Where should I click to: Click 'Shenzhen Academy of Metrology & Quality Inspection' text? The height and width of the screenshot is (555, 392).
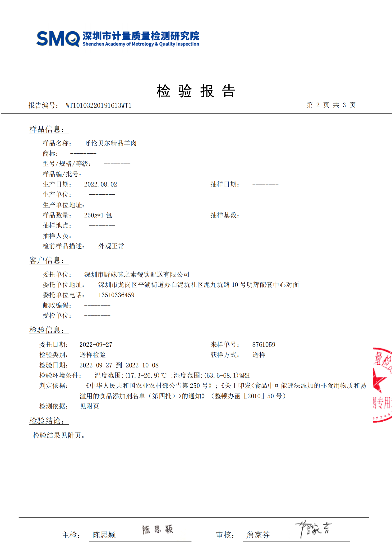click(141, 44)
